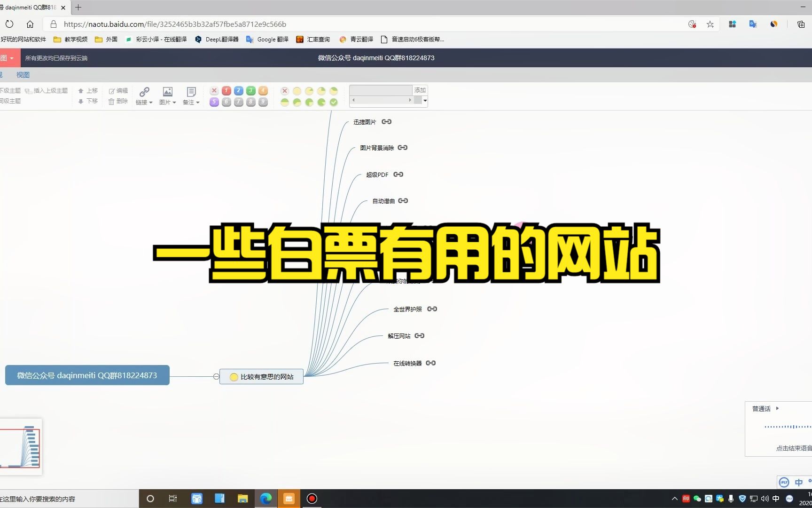Open a new browser tab
812x508 pixels.
point(78,8)
